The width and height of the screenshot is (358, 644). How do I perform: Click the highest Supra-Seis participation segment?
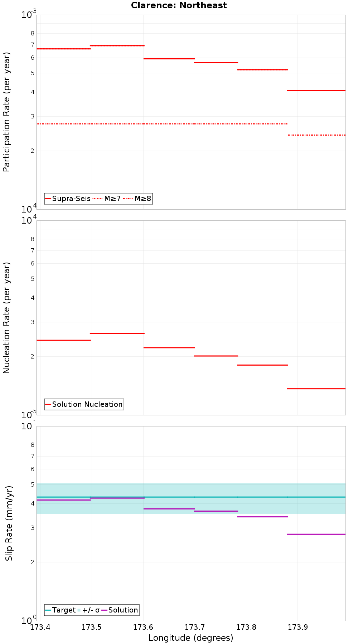pyautogui.click(x=117, y=45)
